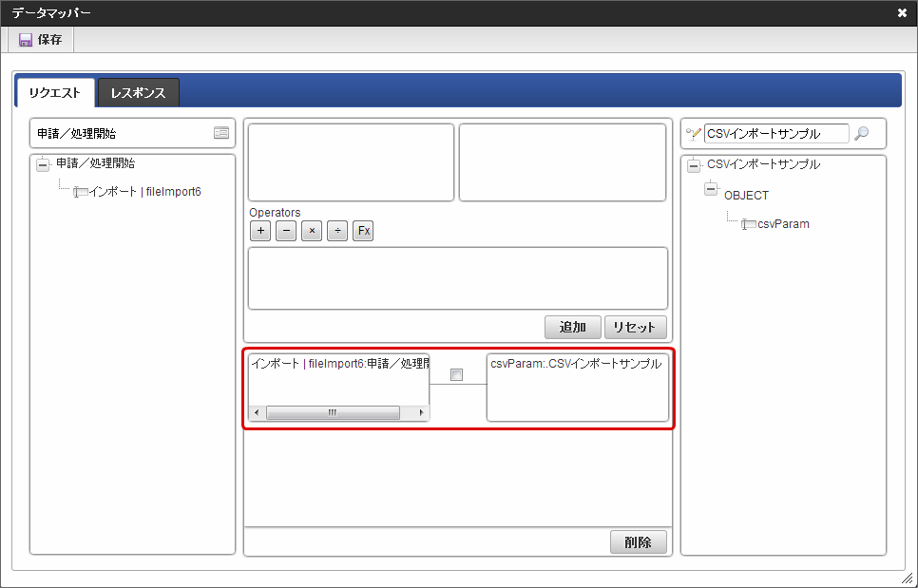Open the Fx function operator

[x=363, y=231]
